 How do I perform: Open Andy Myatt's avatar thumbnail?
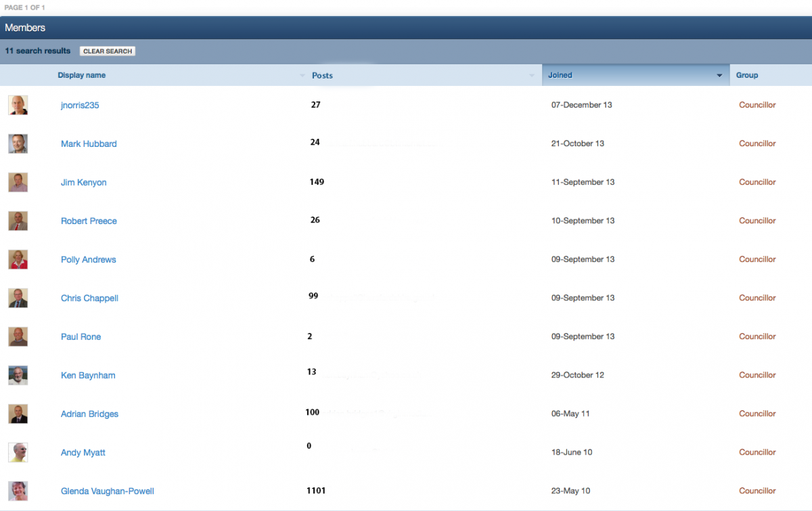pos(18,452)
